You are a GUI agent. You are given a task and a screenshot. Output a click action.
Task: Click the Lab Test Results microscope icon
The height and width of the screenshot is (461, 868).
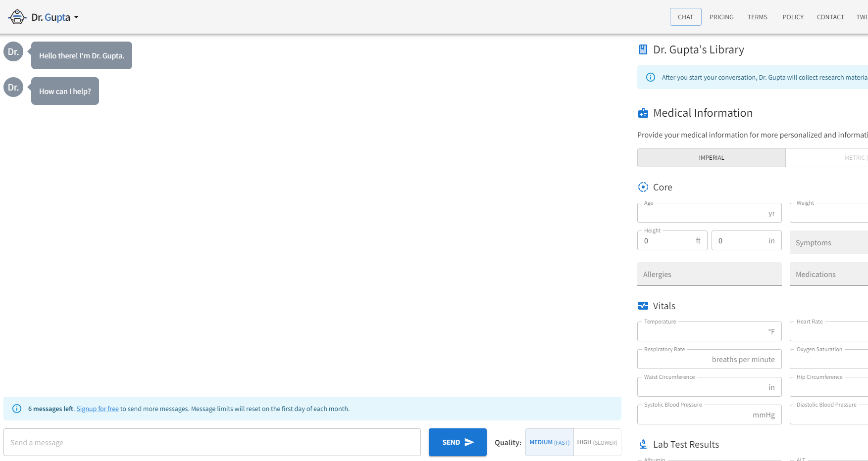point(643,444)
